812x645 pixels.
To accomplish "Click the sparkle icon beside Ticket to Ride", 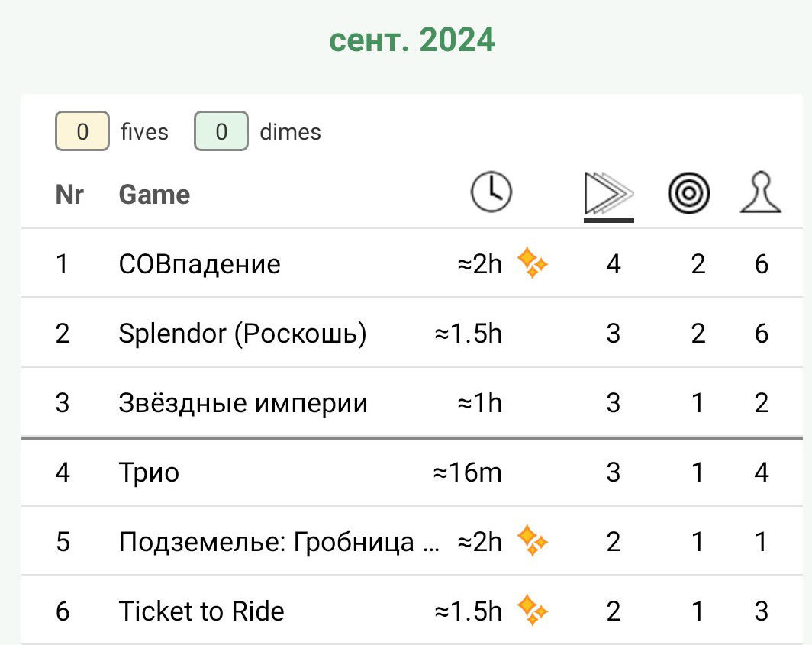I will pos(533,611).
